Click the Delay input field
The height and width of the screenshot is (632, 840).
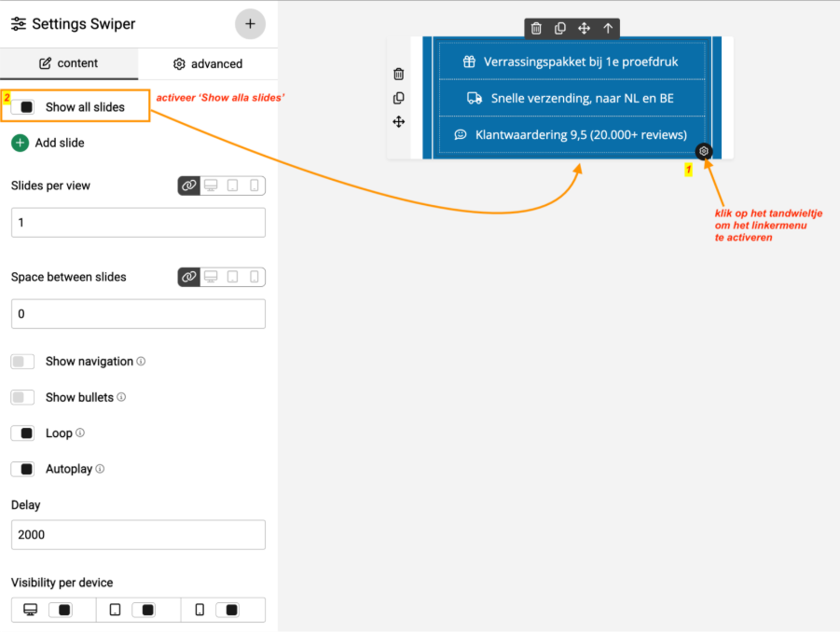pyautogui.click(x=138, y=535)
